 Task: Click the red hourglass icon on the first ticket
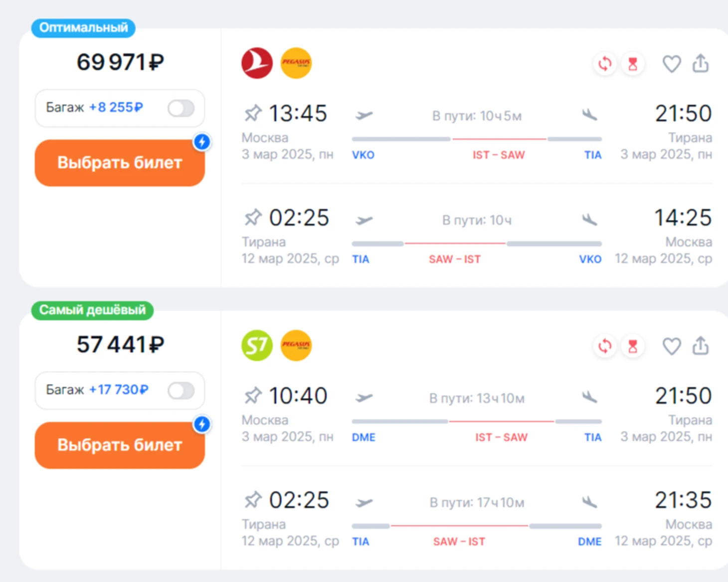pos(633,64)
